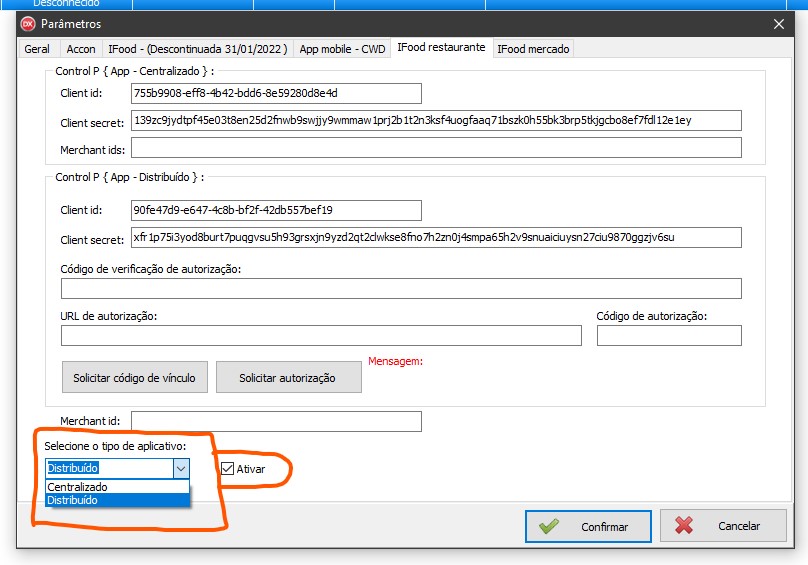Click the URL de autorização field
This screenshot has width=808, height=565.
coord(321,336)
